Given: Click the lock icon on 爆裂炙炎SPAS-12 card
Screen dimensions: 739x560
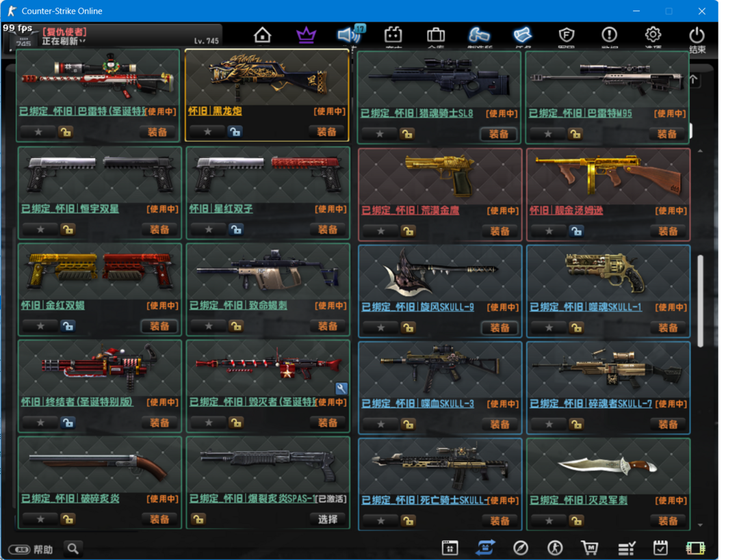Looking at the screenshot, I should click(198, 520).
